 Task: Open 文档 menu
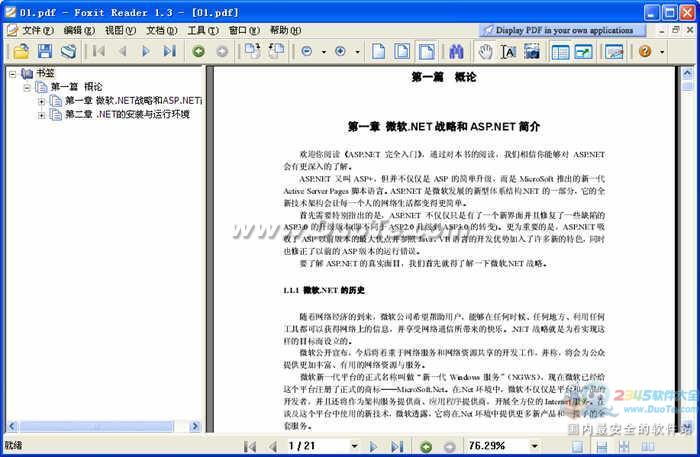(x=162, y=30)
